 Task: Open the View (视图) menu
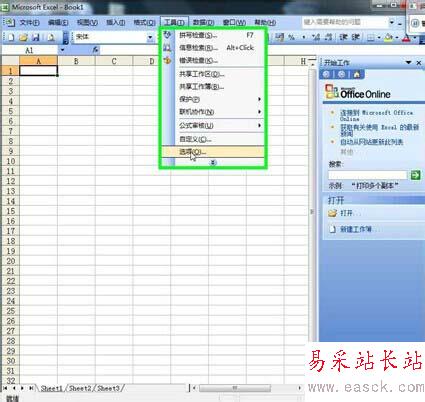point(87,22)
